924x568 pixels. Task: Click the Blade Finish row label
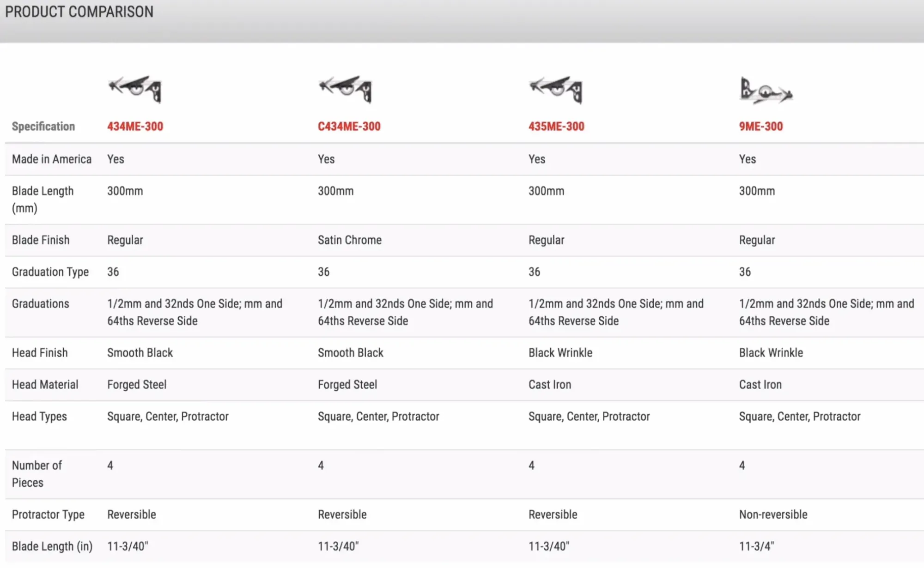coord(41,240)
